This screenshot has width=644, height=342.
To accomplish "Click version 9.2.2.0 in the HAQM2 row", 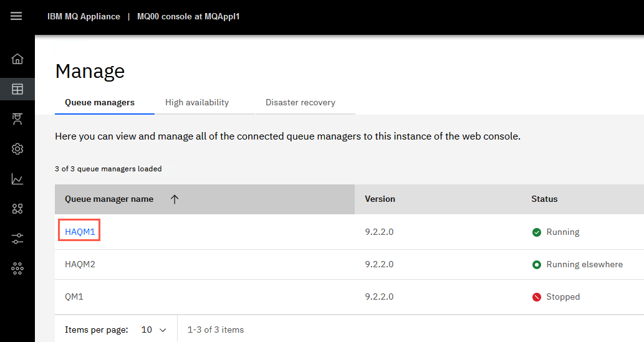I will [379, 264].
